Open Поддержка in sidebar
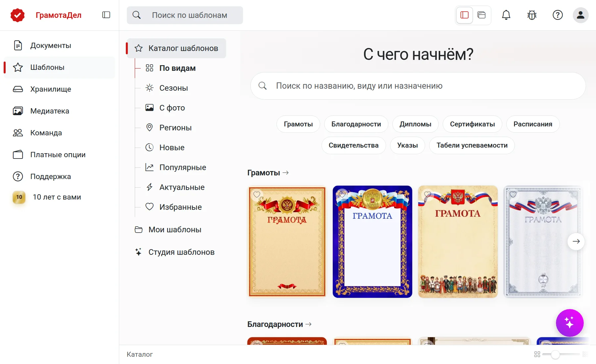The width and height of the screenshot is (596, 364). [x=60, y=176]
